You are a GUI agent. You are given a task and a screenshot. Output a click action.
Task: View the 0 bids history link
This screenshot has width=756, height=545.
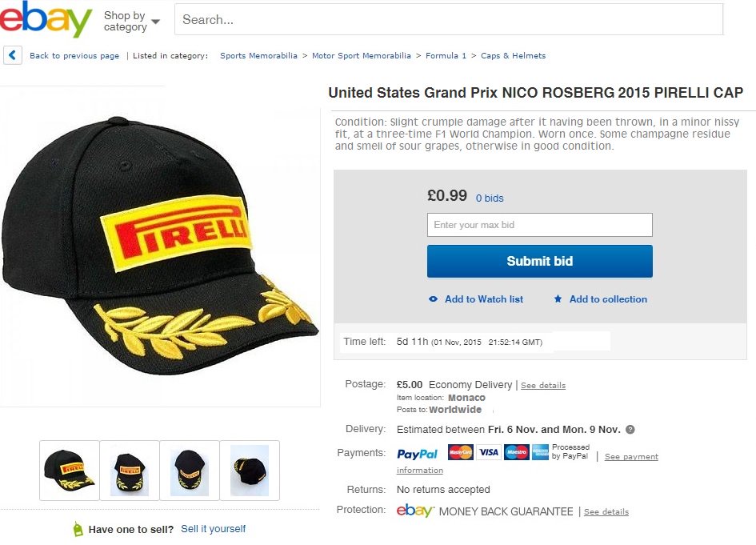click(x=490, y=198)
